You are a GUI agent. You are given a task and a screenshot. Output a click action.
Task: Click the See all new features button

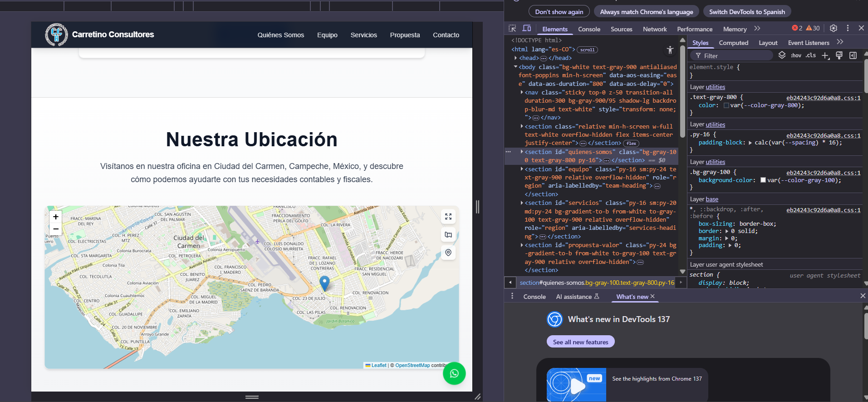coord(580,342)
